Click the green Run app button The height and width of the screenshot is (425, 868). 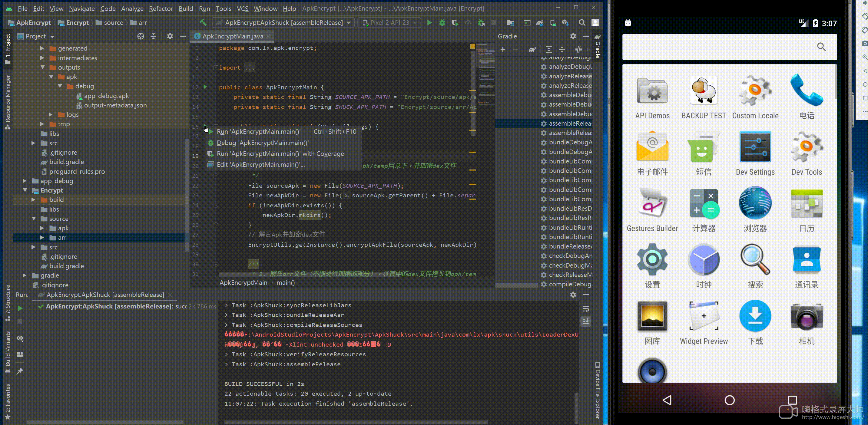429,23
